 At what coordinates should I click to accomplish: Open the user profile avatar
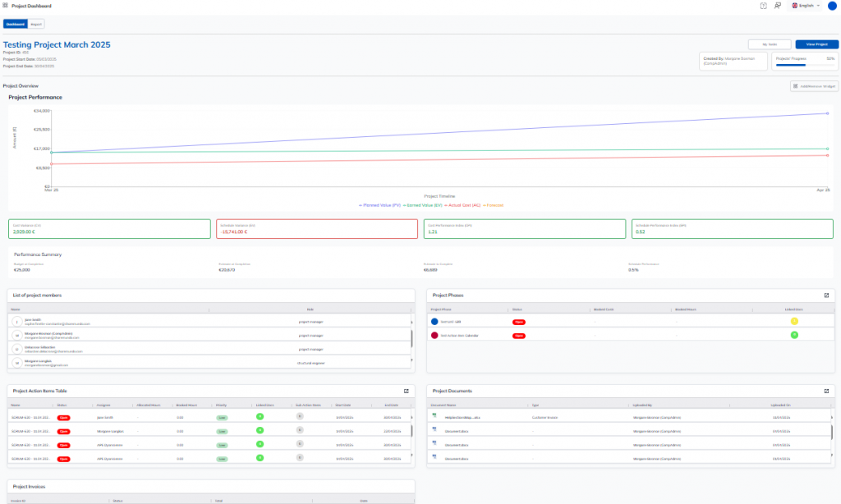tap(832, 6)
